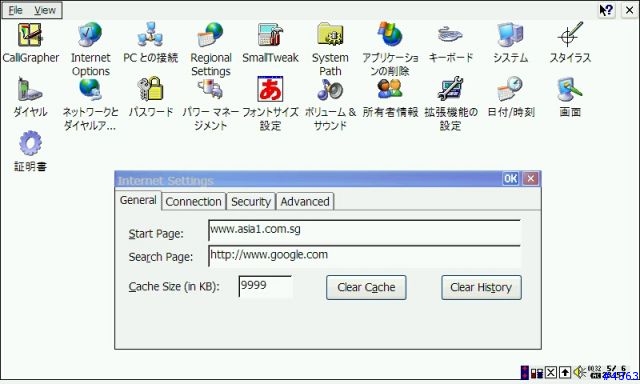This screenshot has height=384, width=640.
Task: Open the View menu
Action: coord(45,10)
